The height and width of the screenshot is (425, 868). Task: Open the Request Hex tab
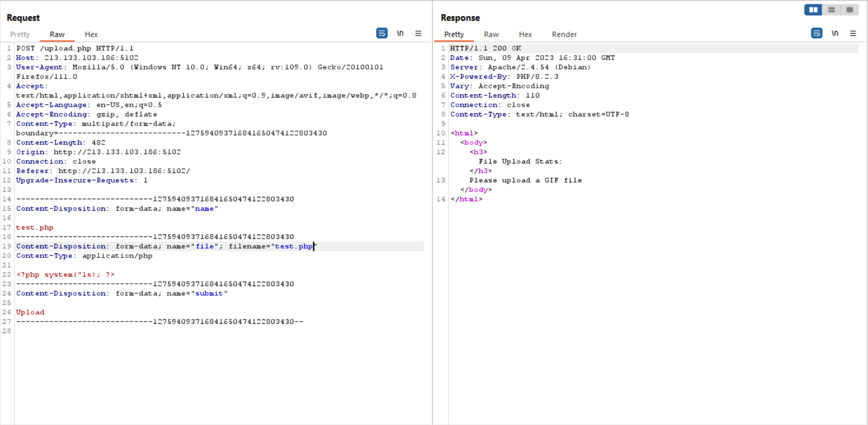[x=91, y=34]
